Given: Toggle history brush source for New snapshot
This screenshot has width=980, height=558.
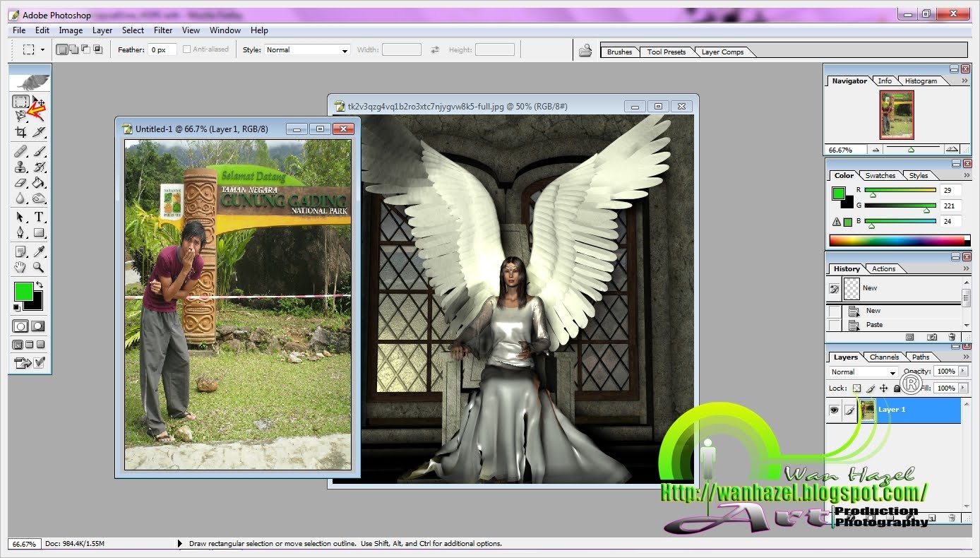Looking at the screenshot, I should click(x=834, y=288).
